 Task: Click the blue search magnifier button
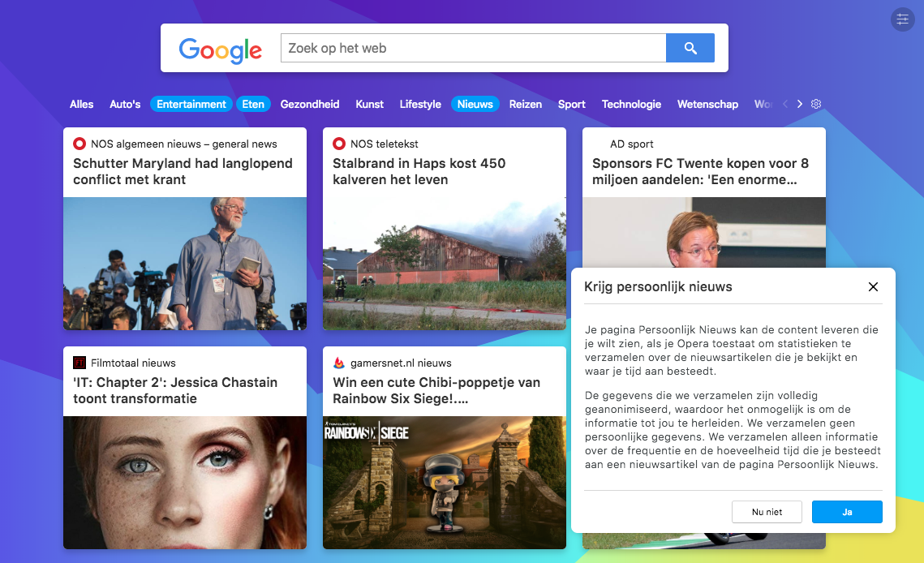point(690,49)
